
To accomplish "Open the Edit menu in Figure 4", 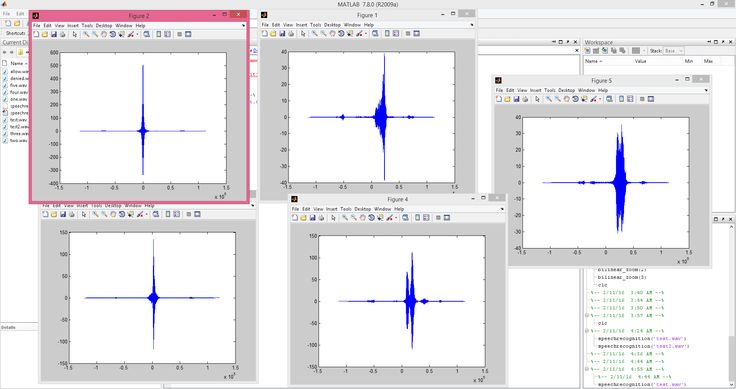I will point(307,209).
